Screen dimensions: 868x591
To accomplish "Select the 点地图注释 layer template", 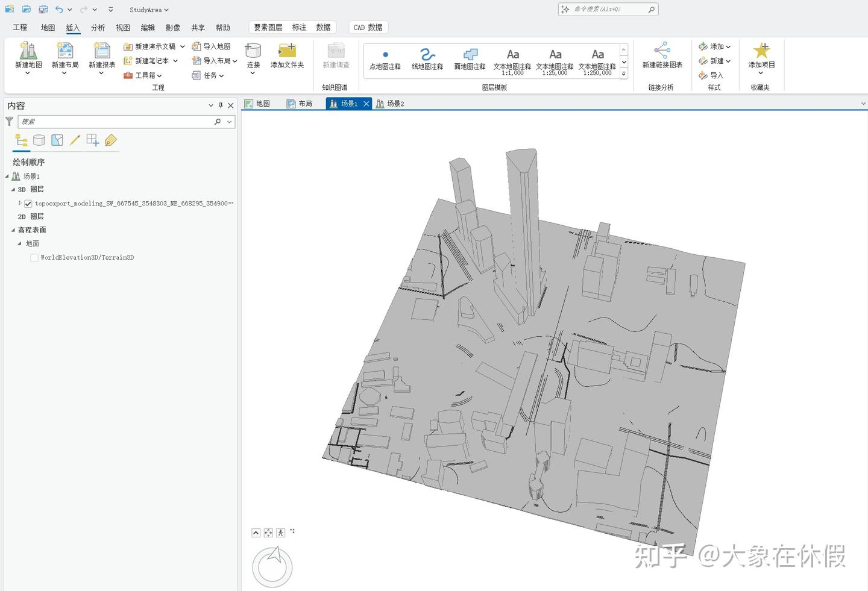I will point(385,58).
